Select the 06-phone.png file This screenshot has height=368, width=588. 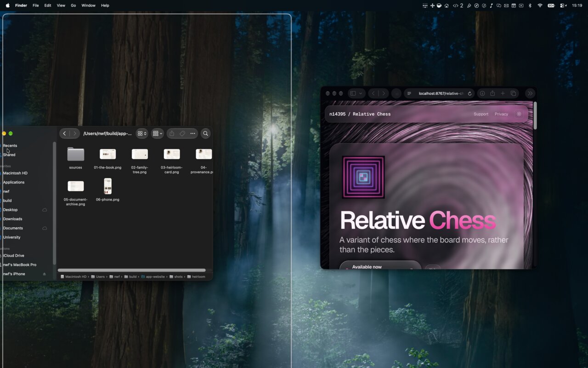point(107,190)
